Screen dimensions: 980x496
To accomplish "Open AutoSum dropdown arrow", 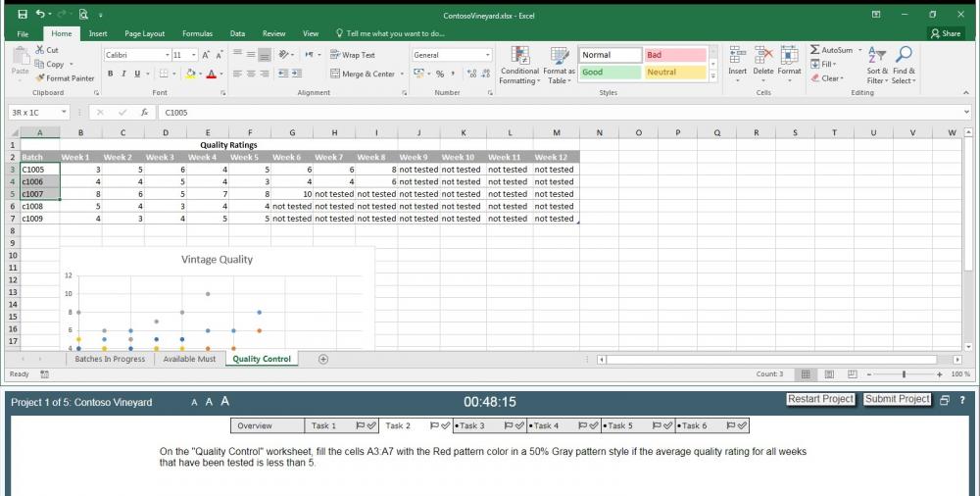I will [859, 50].
